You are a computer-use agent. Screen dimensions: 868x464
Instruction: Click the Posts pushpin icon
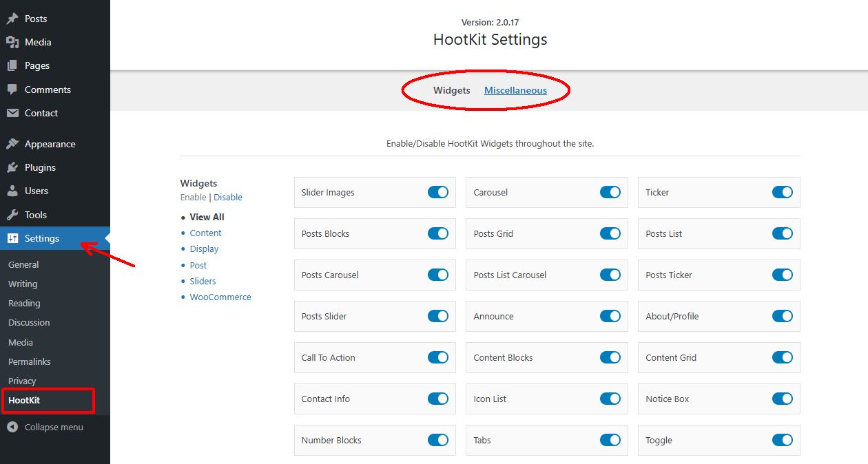pyautogui.click(x=12, y=19)
